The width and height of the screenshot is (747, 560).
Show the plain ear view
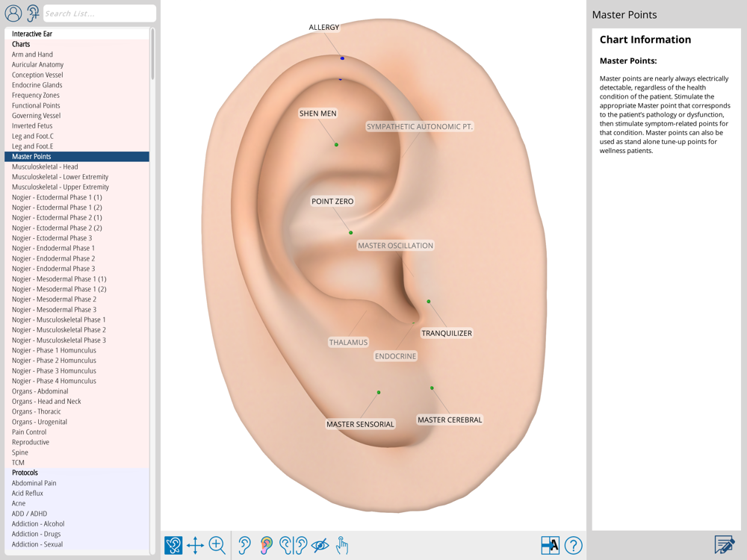[x=244, y=545]
